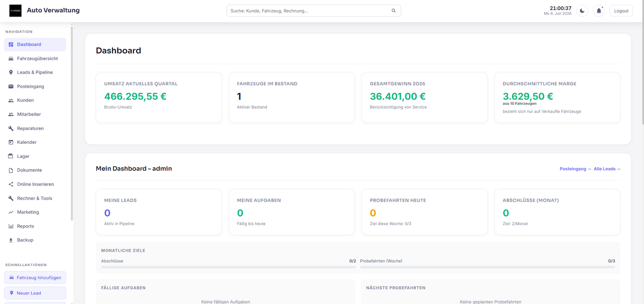Viewport: 644px width, 304px height.
Task: Open the Lager section
Action: click(x=35, y=156)
